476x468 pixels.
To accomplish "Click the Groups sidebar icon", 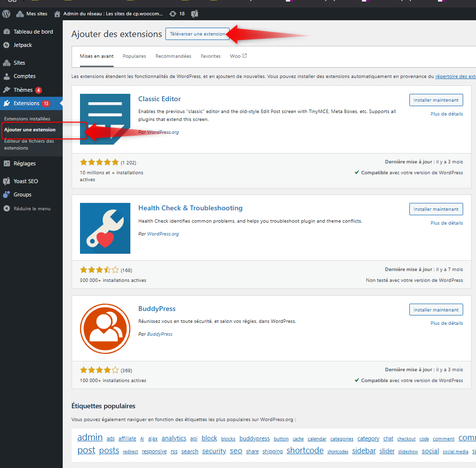I will click(x=6, y=195).
